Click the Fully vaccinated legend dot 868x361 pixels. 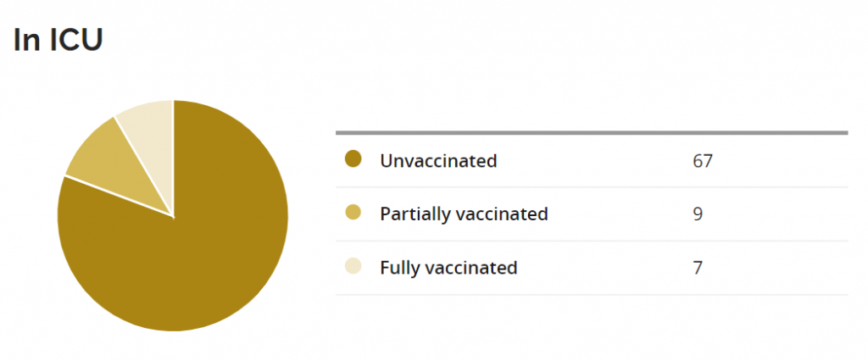pos(353,267)
